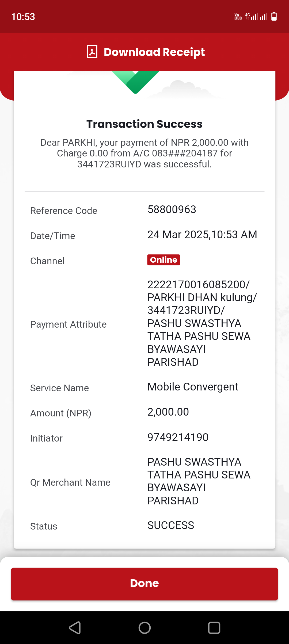This screenshot has width=289, height=644.
Task: Tap the Transaction Success heading
Action: tap(144, 124)
